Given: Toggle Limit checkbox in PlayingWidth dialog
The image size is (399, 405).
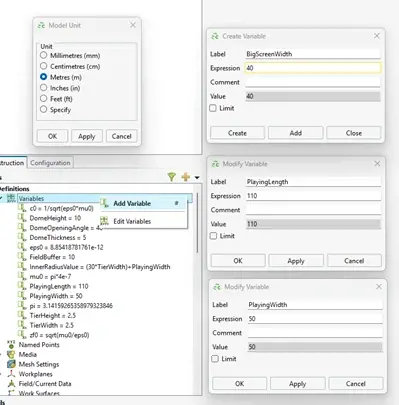Looking at the screenshot, I should [x=215, y=359].
